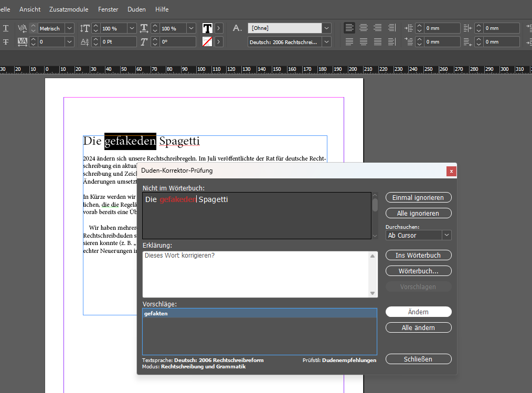
Task: Click the Alle ignorieren button
Action: point(418,213)
